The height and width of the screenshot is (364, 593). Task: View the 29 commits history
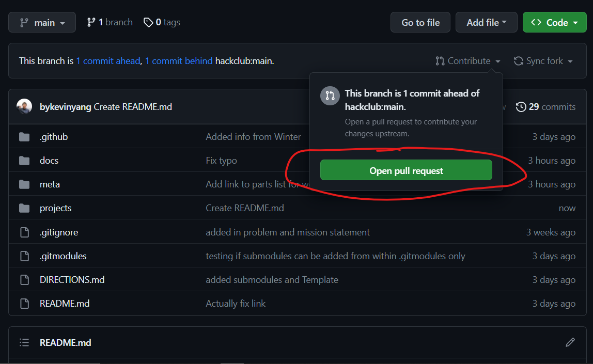click(x=545, y=107)
